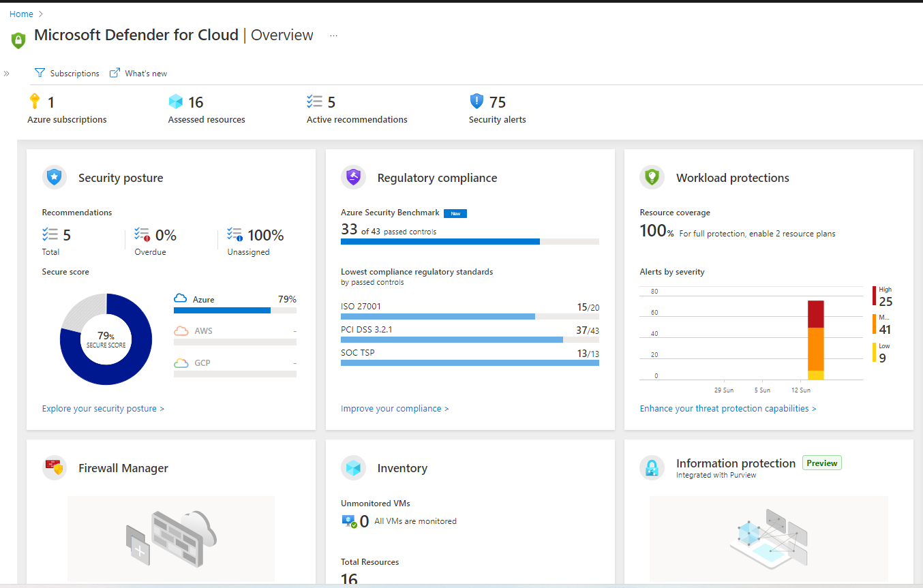
Task: Click the Information protection card title
Action: click(736, 463)
